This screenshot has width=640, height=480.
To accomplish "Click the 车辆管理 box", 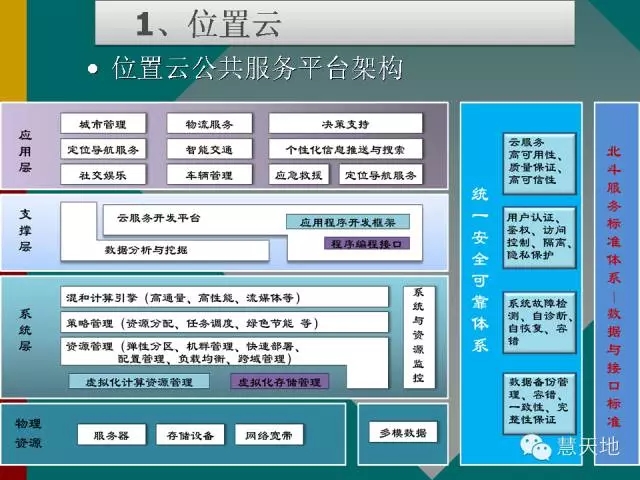I will pyautogui.click(x=208, y=175).
